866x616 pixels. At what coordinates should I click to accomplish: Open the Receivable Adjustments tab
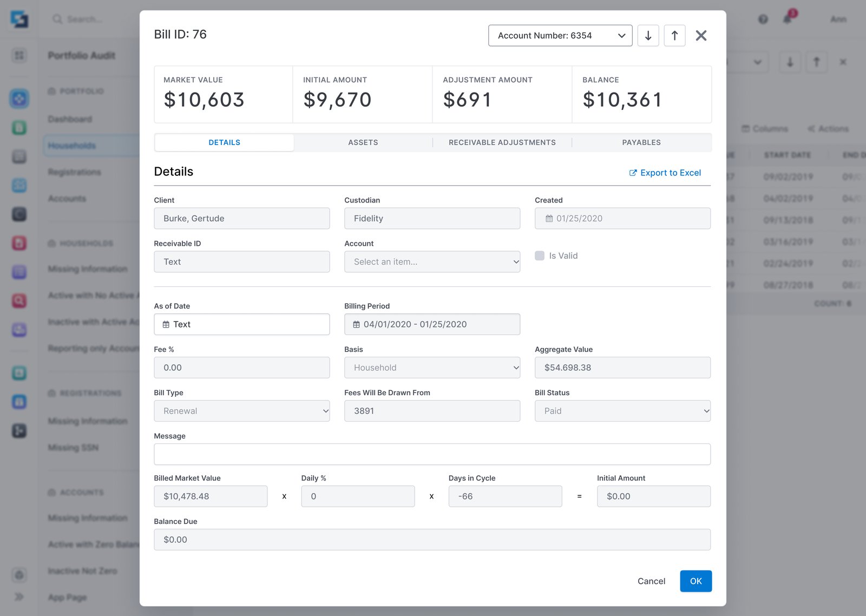point(502,142)
